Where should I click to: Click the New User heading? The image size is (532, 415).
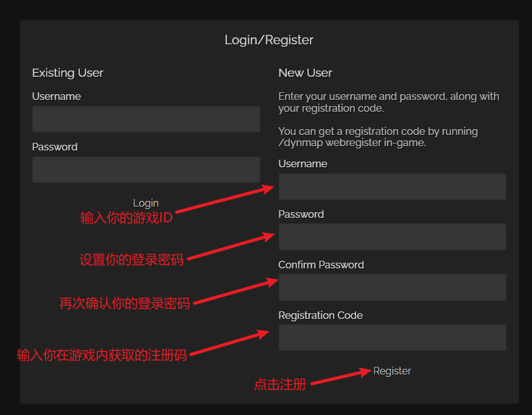coord(305,73)
